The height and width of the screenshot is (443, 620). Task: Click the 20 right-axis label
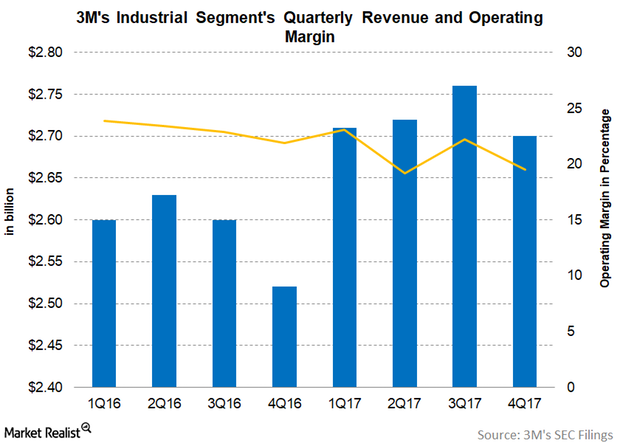coord(574,164)
